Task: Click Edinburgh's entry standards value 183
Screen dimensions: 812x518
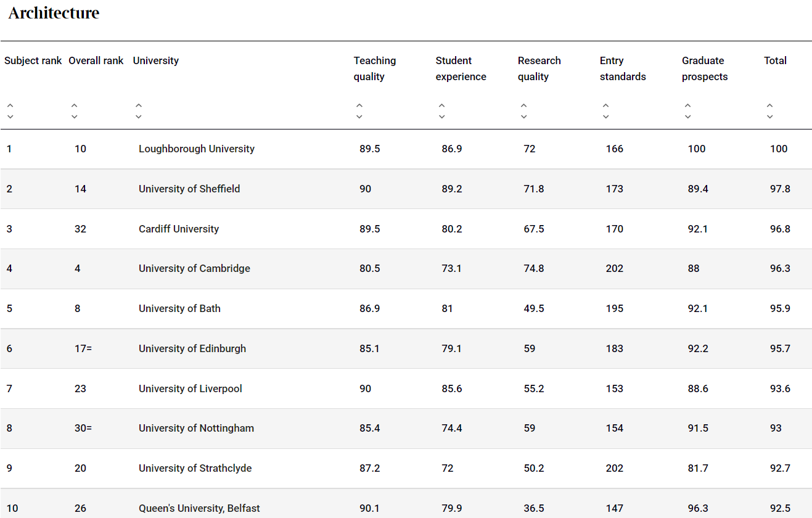Action: pyautogui.click(x=615, y=348)
